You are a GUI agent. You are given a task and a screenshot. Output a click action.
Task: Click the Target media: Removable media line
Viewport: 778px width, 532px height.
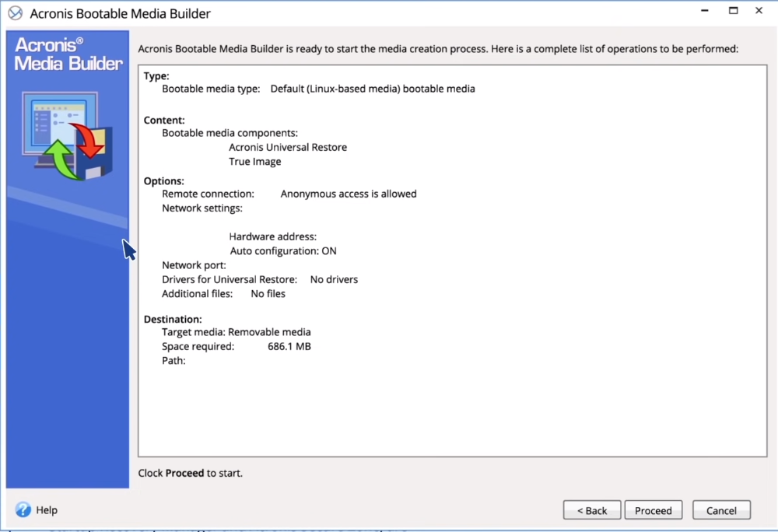[x=236, y=332]
